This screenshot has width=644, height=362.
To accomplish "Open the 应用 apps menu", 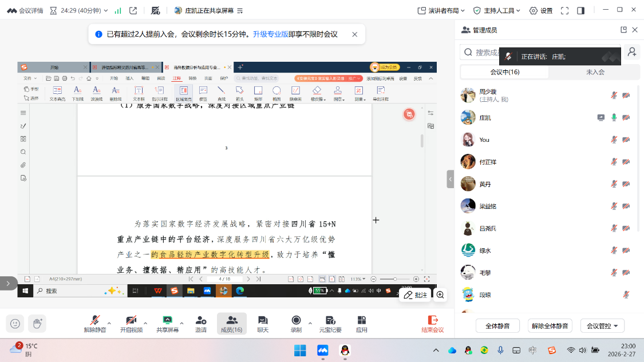I will point(361,323).
